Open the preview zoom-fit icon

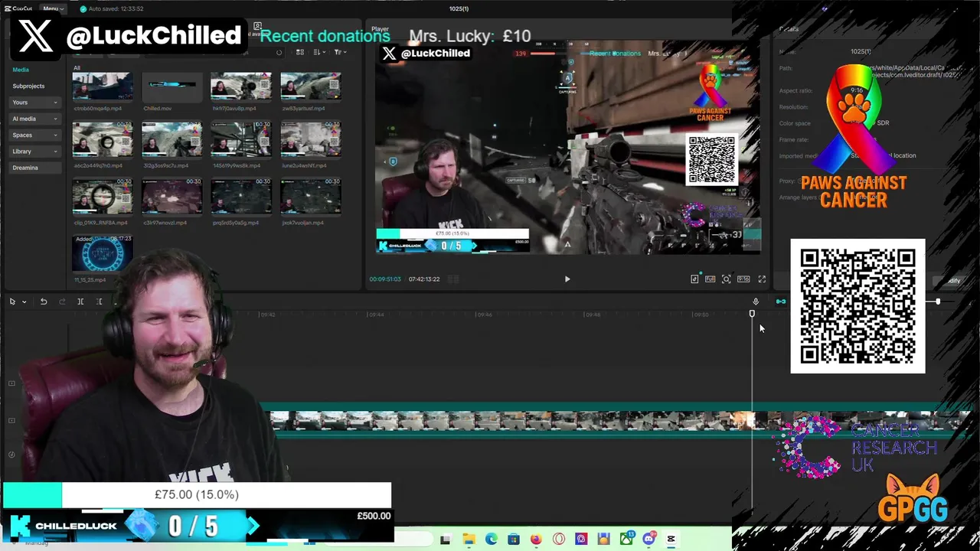pyautogui.click(x=726, y=279)
